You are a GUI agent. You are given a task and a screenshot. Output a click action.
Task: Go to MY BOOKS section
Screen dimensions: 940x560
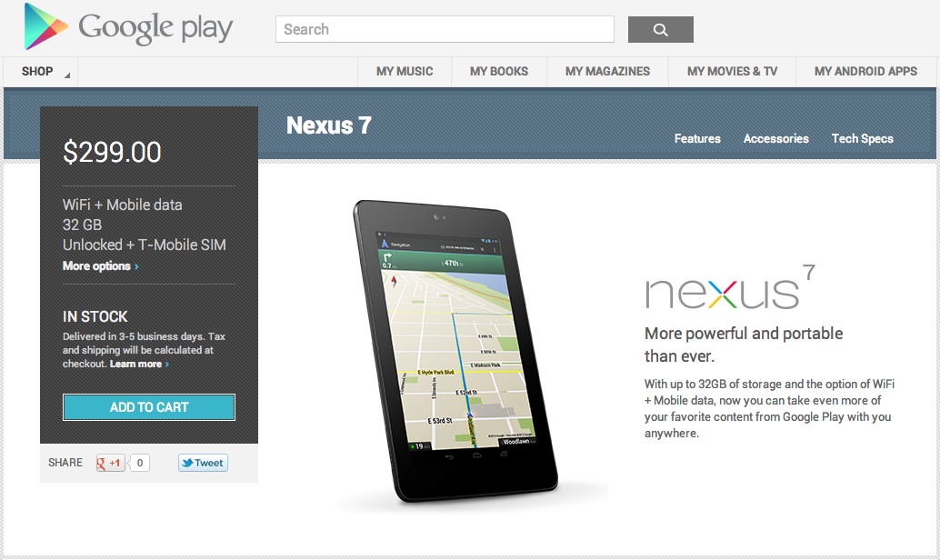click(x=499, y=71)
